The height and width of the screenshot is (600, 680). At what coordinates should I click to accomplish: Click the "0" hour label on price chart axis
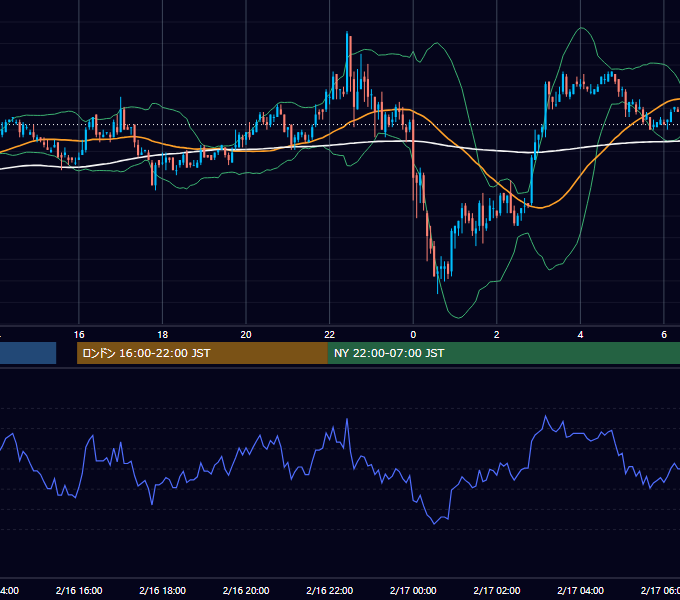[413, 335]
